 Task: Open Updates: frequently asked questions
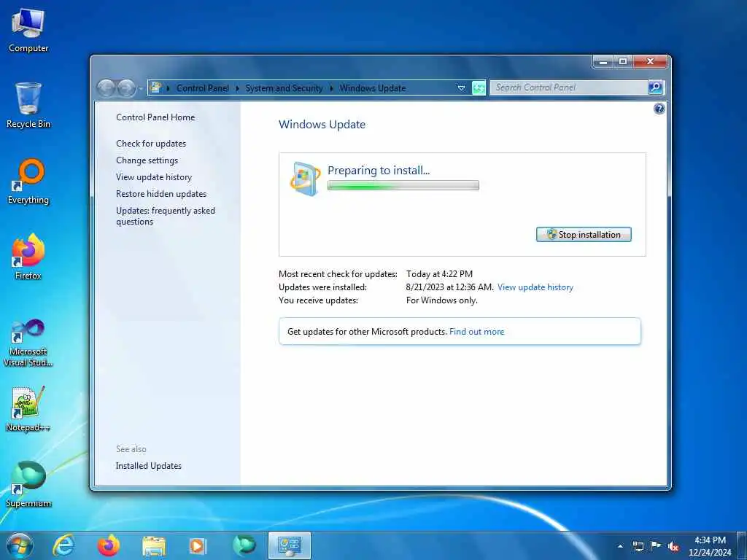pyautogui.click(x=166, y=216)
